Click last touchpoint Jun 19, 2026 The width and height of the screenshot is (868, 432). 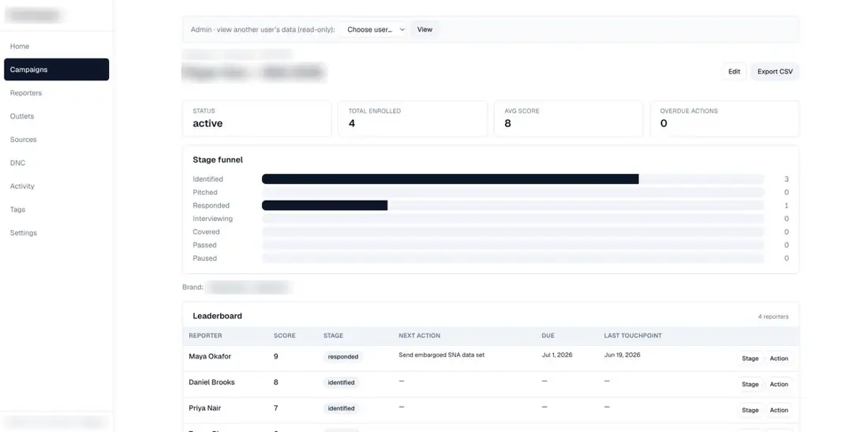point(623,355)
